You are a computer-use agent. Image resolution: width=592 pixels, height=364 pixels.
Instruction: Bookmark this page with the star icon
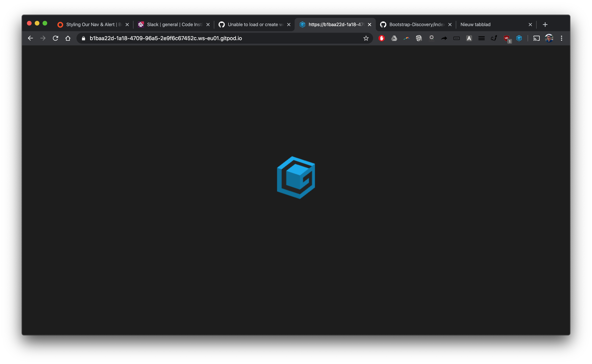click(x=366, y=38)
